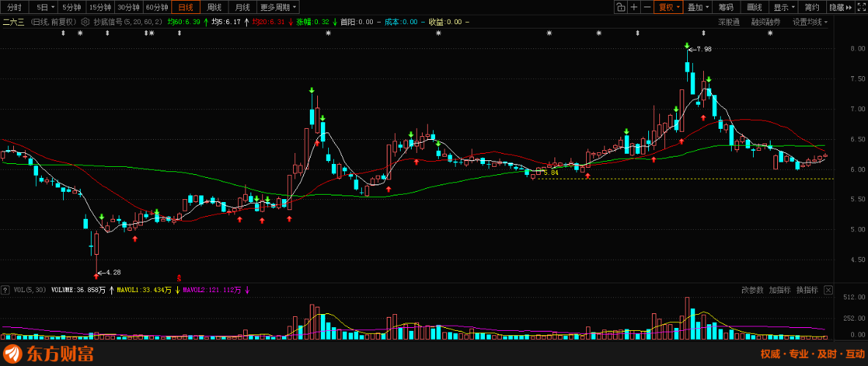Select the 日线 daily chart tab

click(185, 7)
